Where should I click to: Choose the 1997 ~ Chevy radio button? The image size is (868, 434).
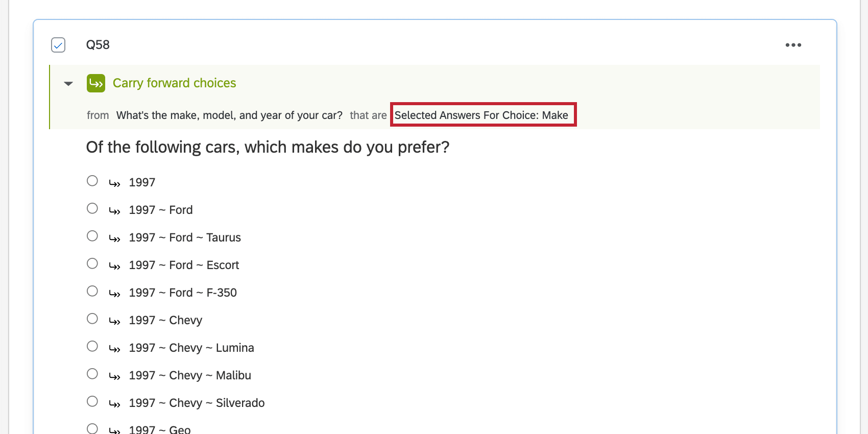[92, 319]
